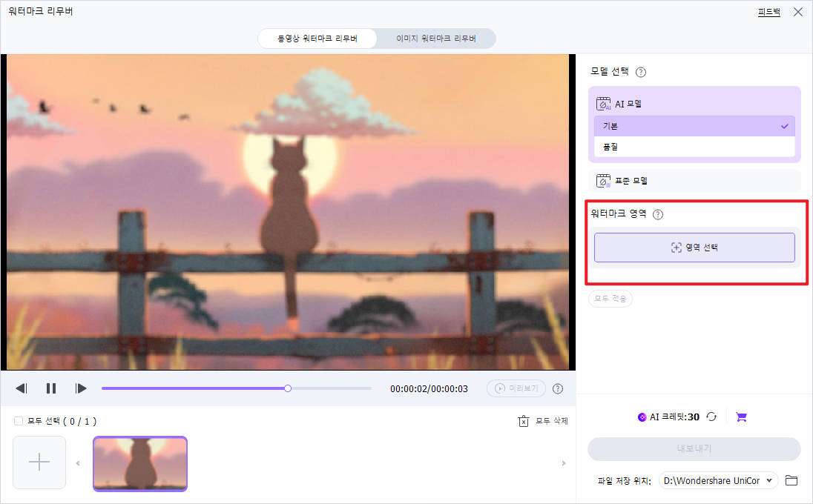The image size is (813, 504).
Task: Step forward to the next frame
Action: click(80, 388)
